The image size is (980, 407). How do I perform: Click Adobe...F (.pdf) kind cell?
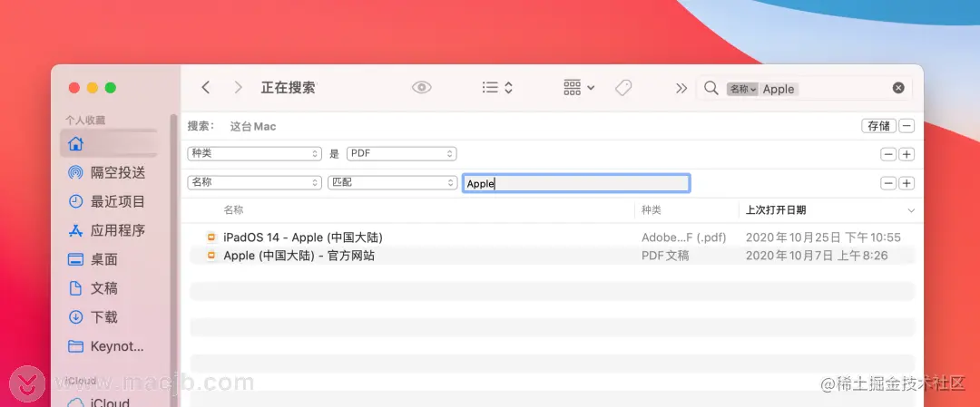click(684, 237)
